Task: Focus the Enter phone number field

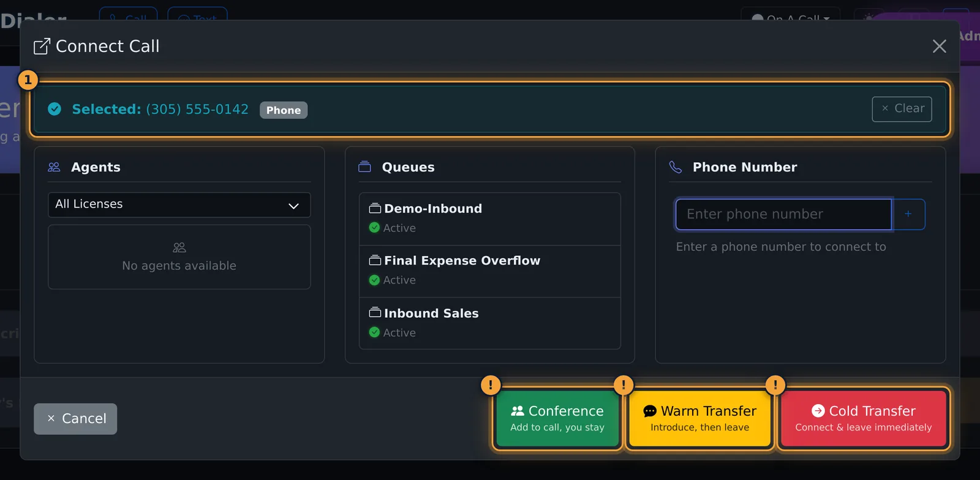Action: pos(783,214)
